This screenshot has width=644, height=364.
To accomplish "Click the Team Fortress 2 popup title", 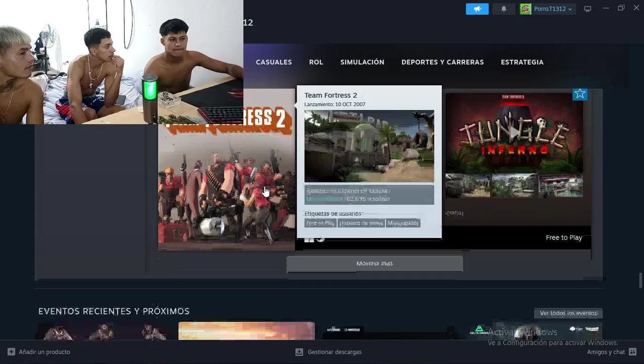I will pyautogui.click(x=331, y=95).
